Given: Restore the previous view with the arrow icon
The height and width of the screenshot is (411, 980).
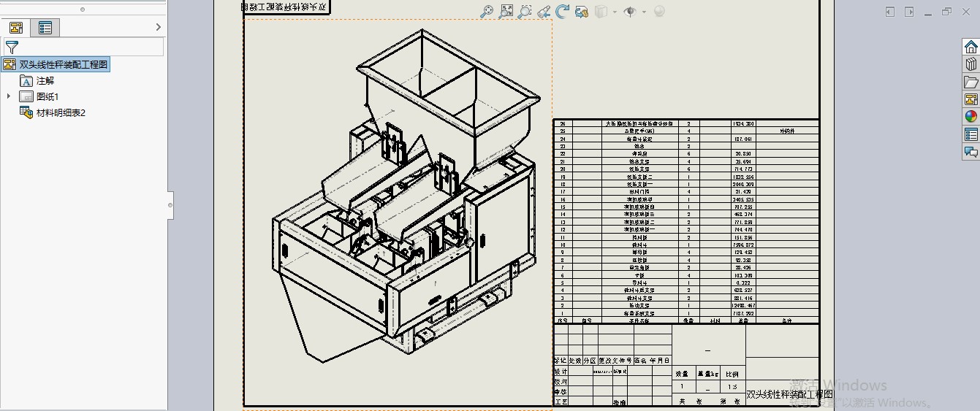Looking at the screenshot, I should [x=544, y=12].
